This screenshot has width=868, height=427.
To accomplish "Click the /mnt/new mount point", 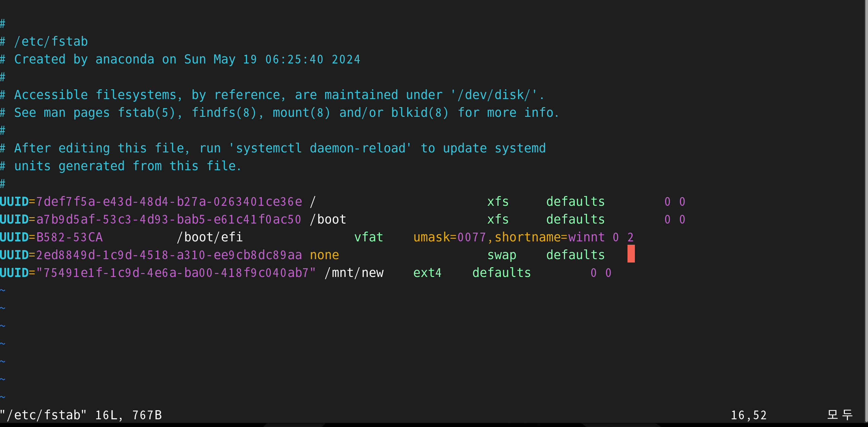I will pos(354,273).
